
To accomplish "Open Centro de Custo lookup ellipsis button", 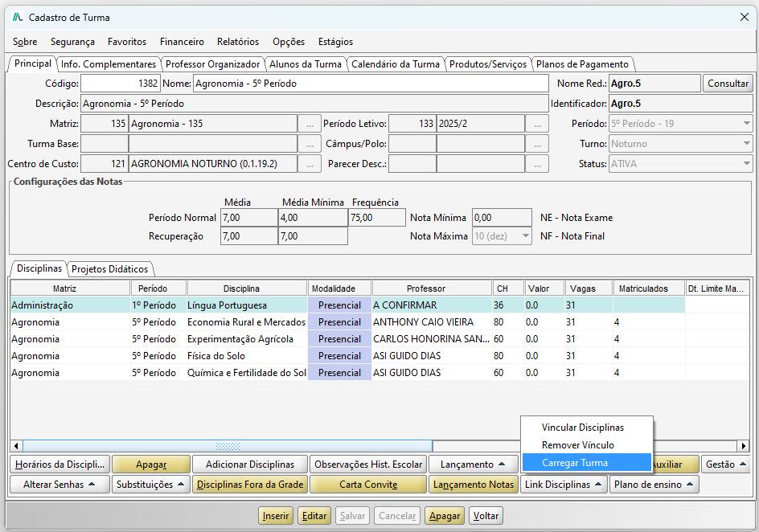I will coord(310,164).
